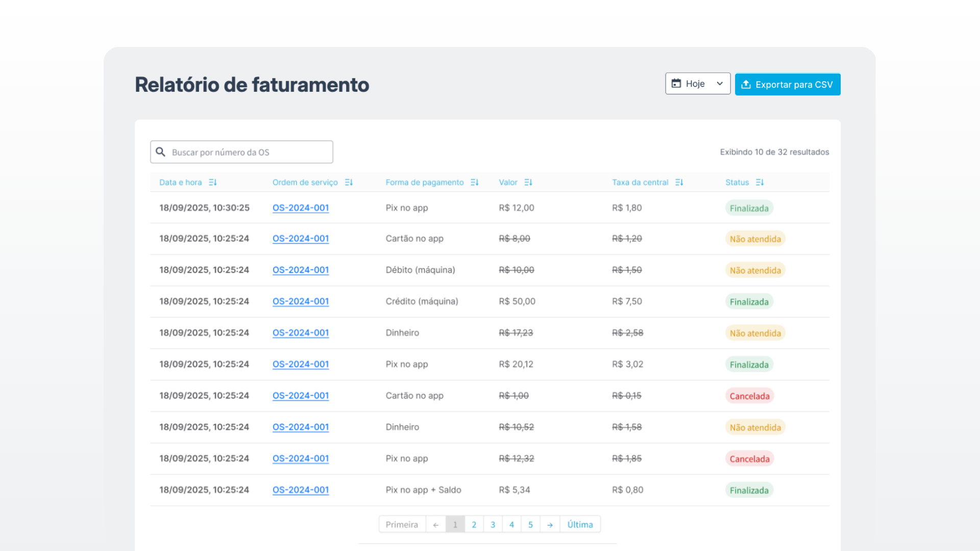The width and height of the screenshot is (980, 551).
Task: Sort the Valor column
Action: coord(528,182)
